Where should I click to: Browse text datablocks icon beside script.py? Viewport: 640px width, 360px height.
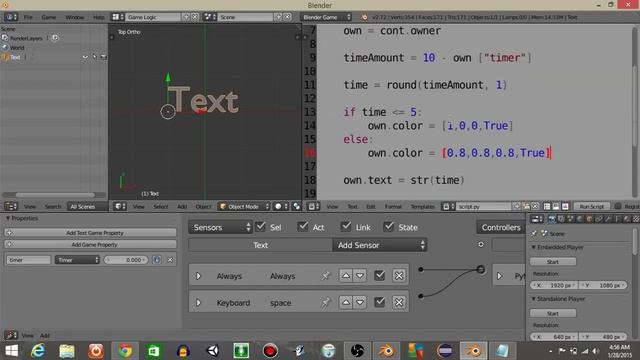pyautogui.click(x=448, y=207)
